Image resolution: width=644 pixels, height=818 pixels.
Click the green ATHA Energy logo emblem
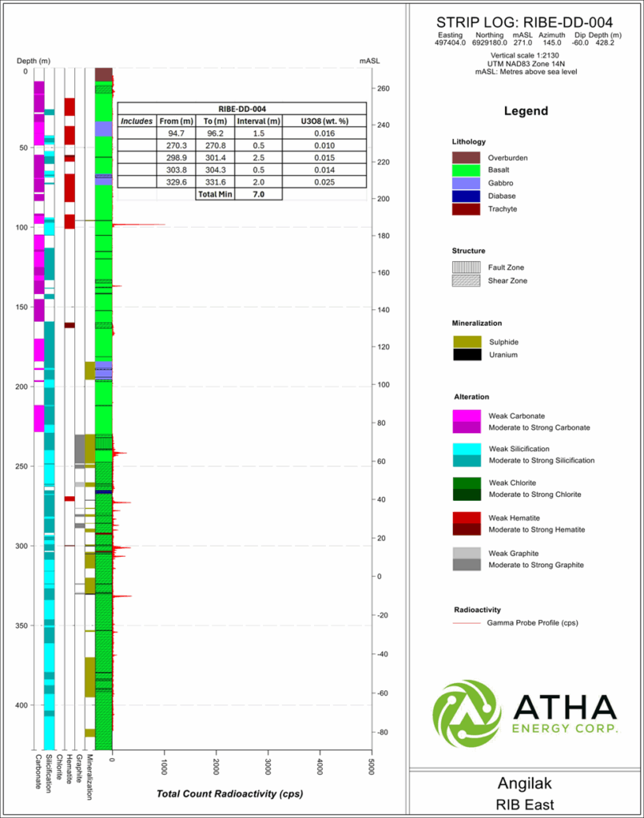tap(467, 713)
